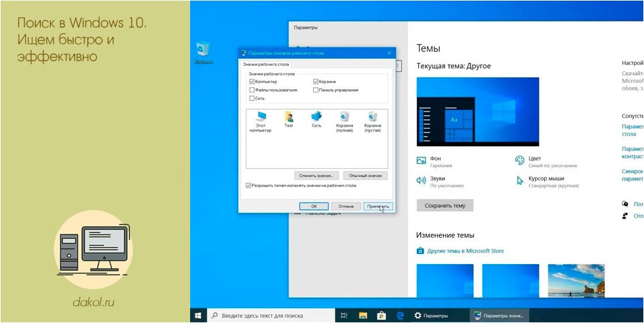Image resolution: width=644 pixels, height=323 pixels.
Task: Click the Текущая тема: Другое label
Action: pos(453,66)
